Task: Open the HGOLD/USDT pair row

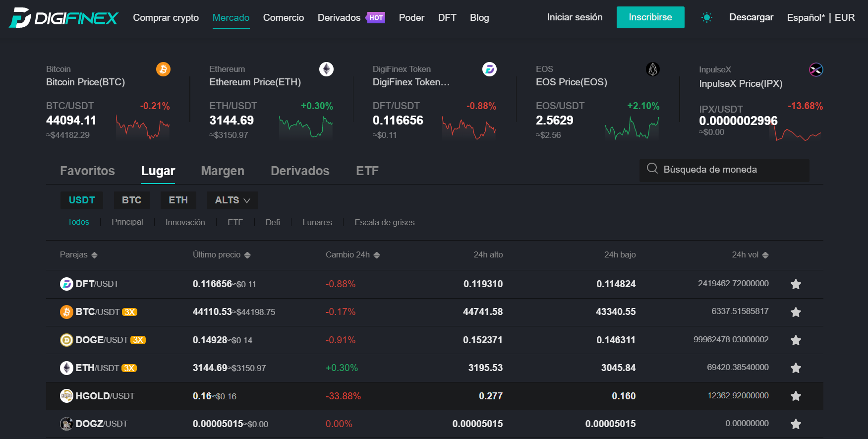Action: (435, 396)
